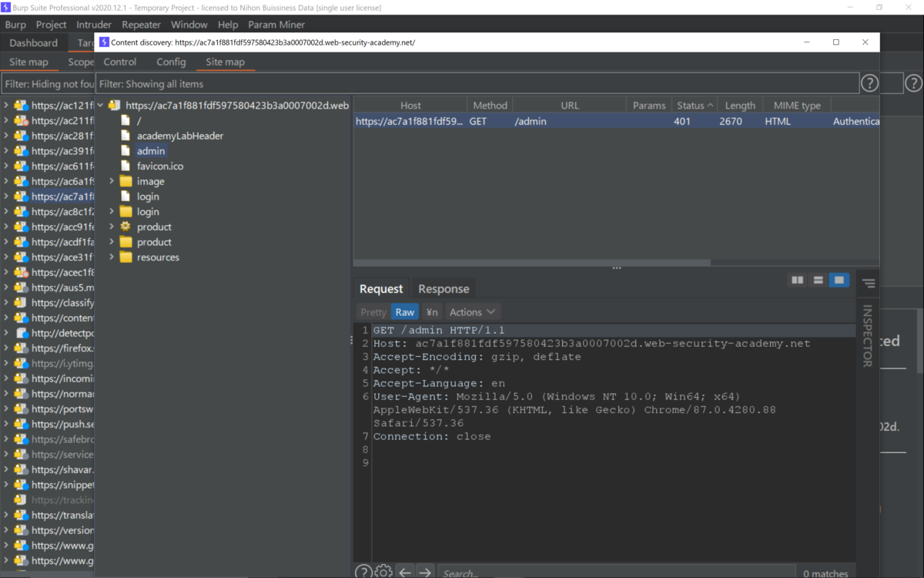
Task: Sort table by Method column
Action: point(490,106)
